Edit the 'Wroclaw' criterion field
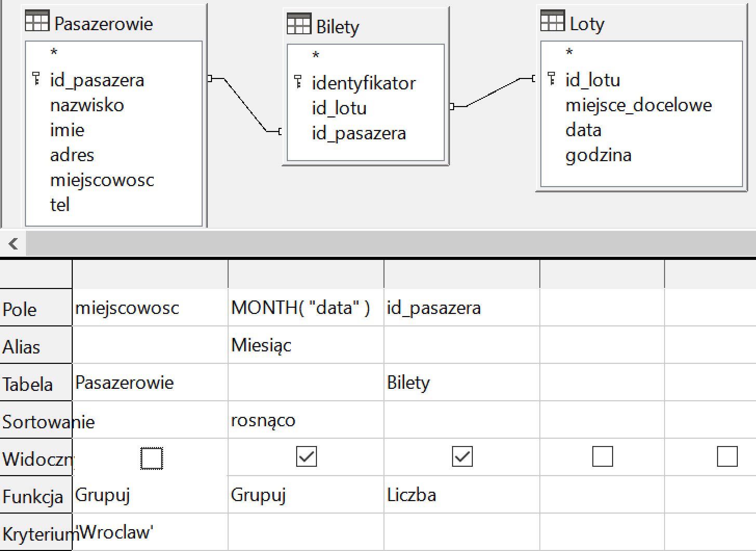Viewport: 756px width, 551px height. point(150,532)
